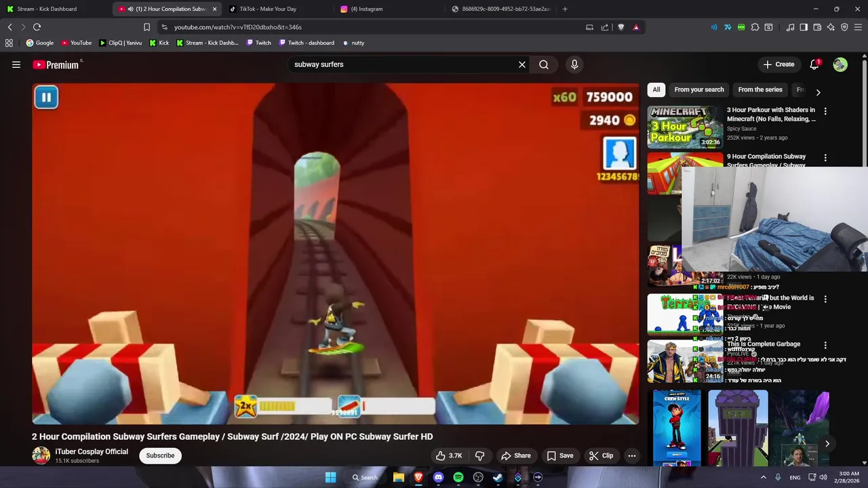
Task: Open Spotify from the taskbar
Action: tap(458, 477)
